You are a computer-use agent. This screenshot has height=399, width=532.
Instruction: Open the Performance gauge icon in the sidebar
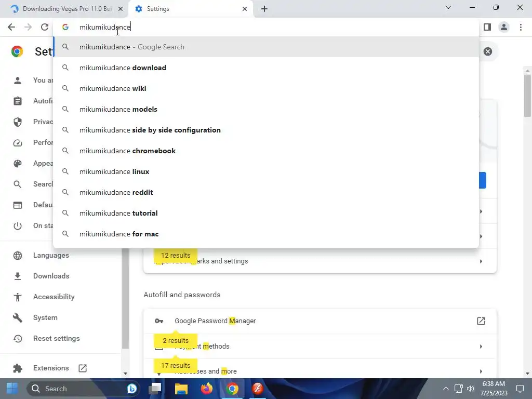18,143
